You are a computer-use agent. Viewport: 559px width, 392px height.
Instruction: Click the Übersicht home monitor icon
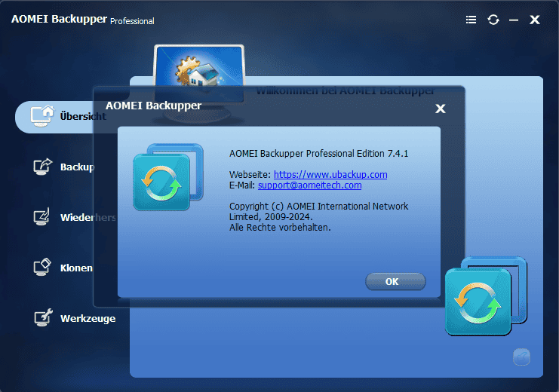click(42, 116)
